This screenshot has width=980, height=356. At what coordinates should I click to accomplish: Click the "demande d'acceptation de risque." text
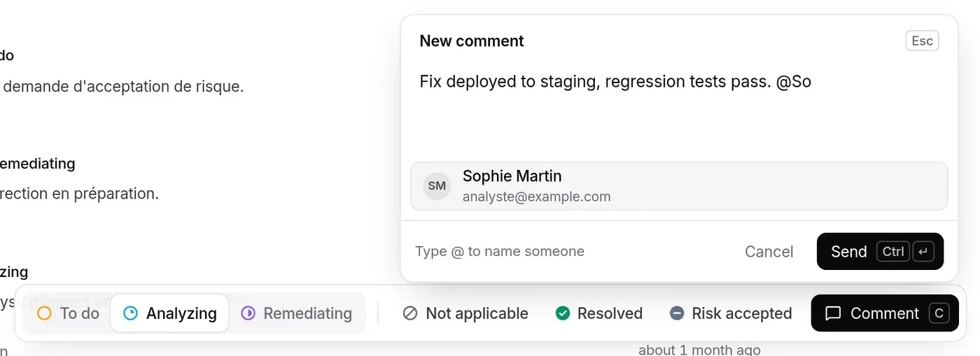point(124,87)
